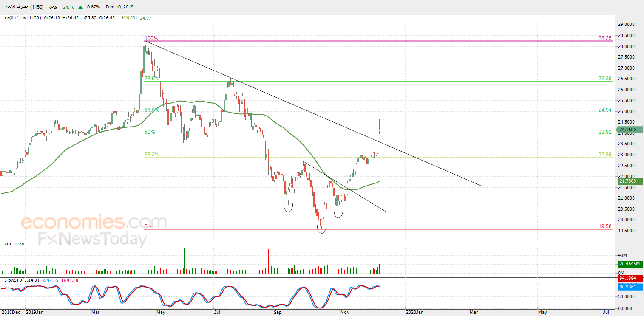
Task: Click the "100%" Fibonacci level label
Action: click(x=151, y=38)
